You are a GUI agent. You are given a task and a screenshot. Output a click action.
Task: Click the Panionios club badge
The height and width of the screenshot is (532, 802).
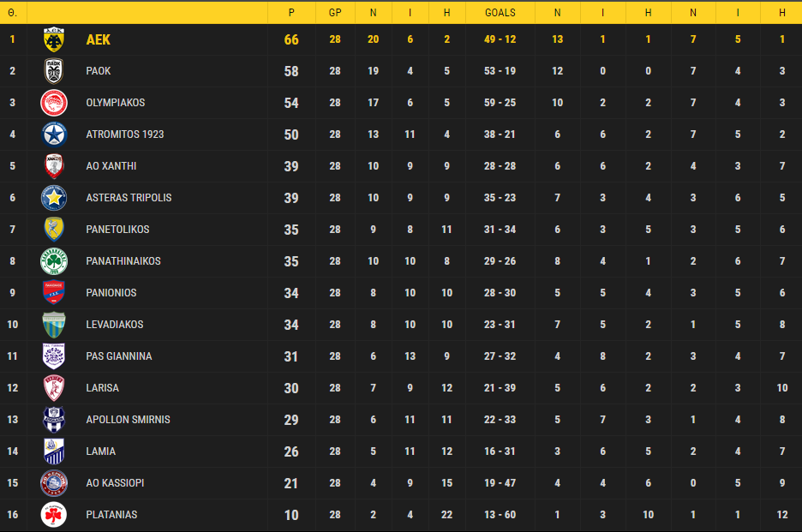[x=54, y=293]
